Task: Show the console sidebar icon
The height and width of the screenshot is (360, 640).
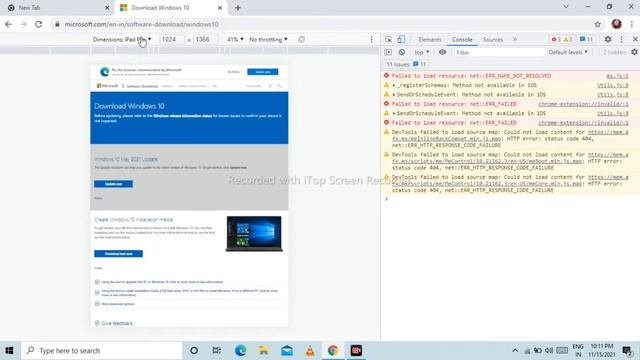Action: pyautogui.click(x=388, y=52)
